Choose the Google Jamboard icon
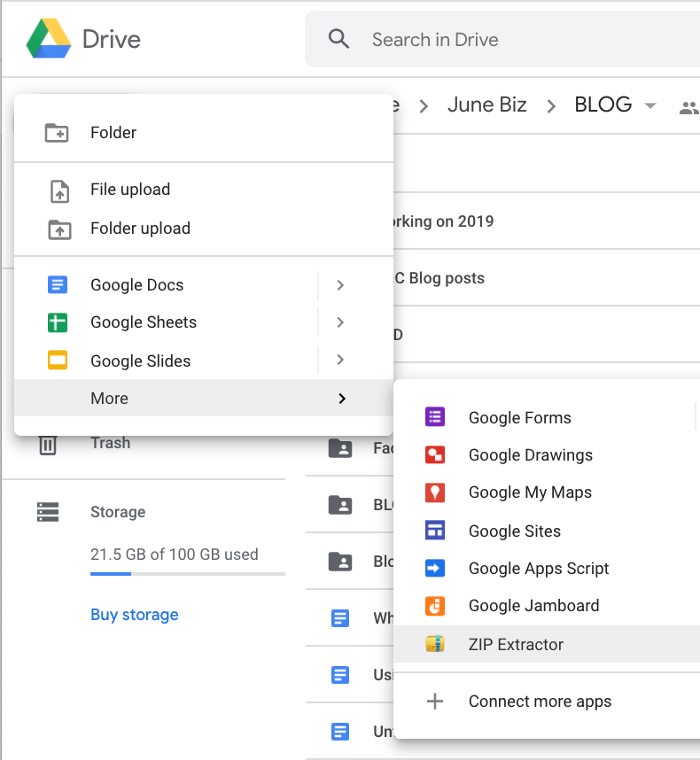Viewport: 700px width, 760px height. (435, 606)
